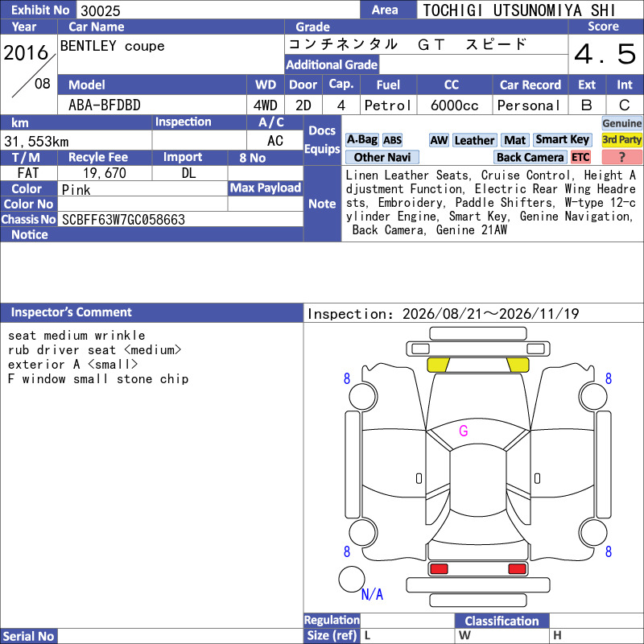Click the Car Record column header
The height and width of the screenshot is (644, 644).
click(530, 85)
